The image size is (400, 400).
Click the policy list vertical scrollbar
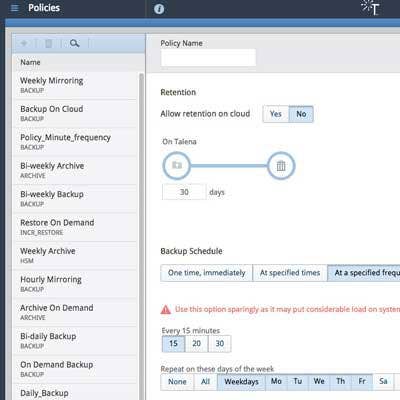[x=141, y=233]
